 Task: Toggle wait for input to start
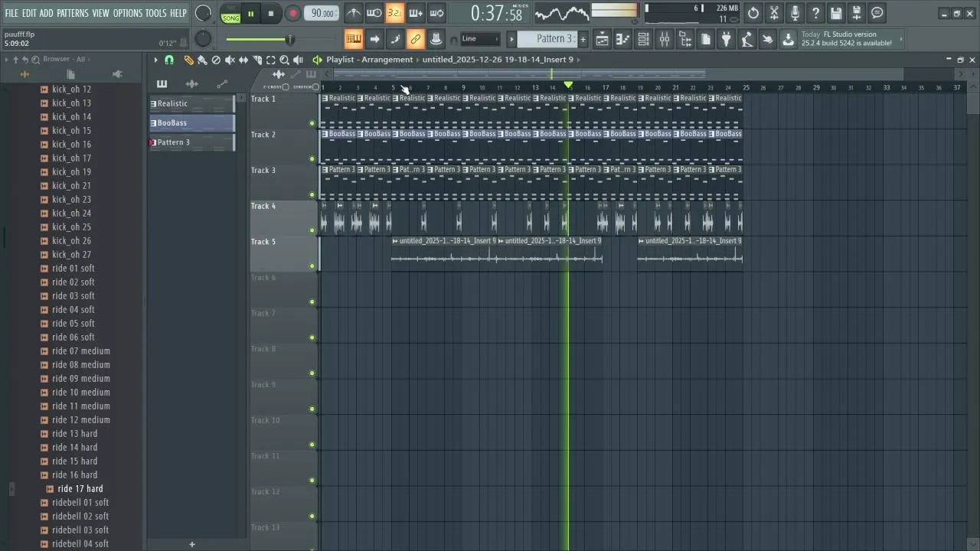pos(374,13)
